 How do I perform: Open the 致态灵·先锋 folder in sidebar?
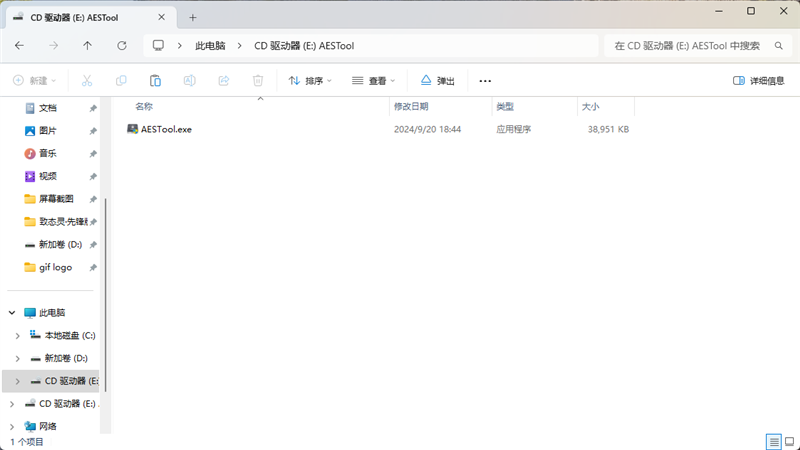click(63, 221)
